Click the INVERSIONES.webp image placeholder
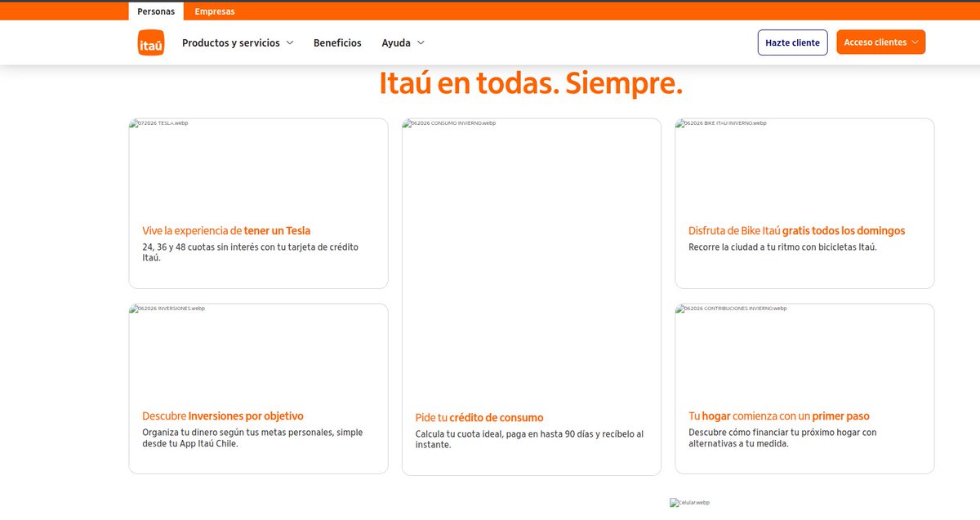The width and height of the screenshot is (980, 520). [167, 309]
